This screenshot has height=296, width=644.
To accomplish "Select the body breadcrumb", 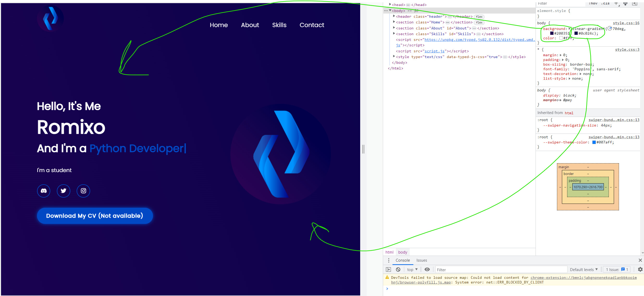I will pos(403,252).
